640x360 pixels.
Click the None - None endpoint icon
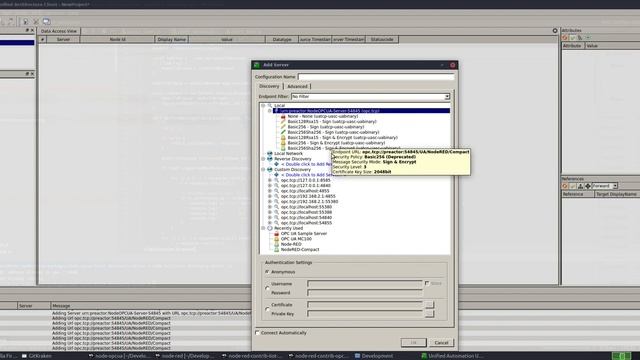click(283, 116)
